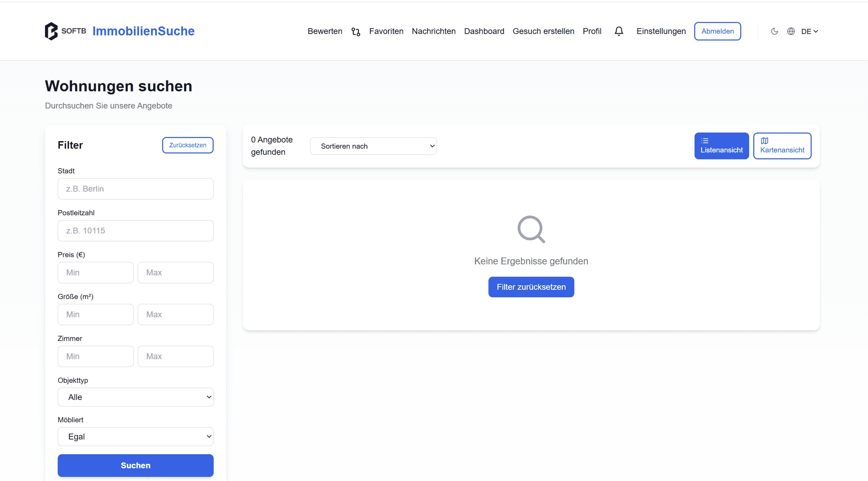Open notifications bell icon

click(619, 31)
